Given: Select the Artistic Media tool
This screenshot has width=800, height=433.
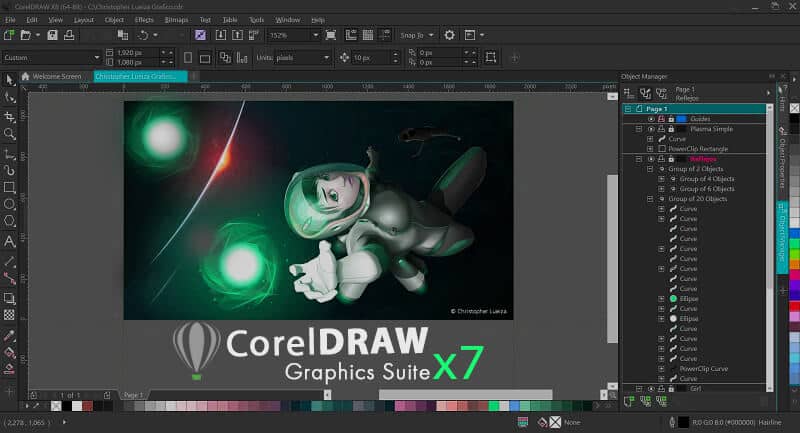Looking at the screenshot, I should coord(9,170).
